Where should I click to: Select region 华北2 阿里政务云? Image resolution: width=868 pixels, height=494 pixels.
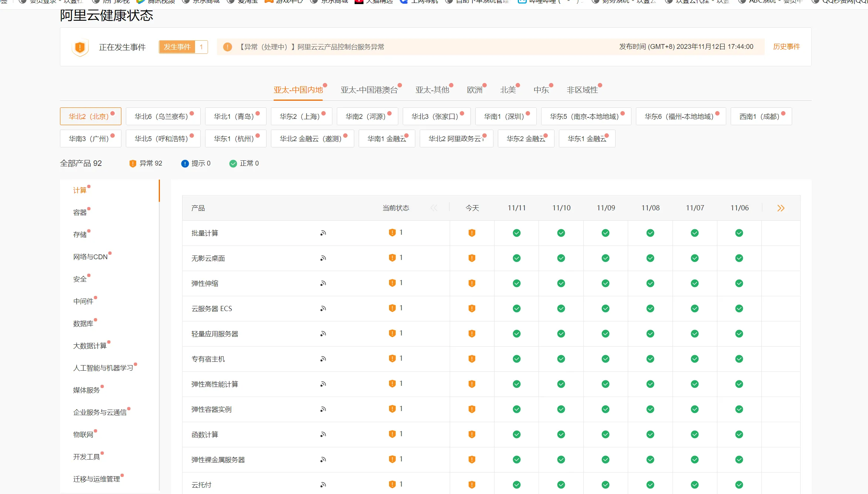(456, 138)
